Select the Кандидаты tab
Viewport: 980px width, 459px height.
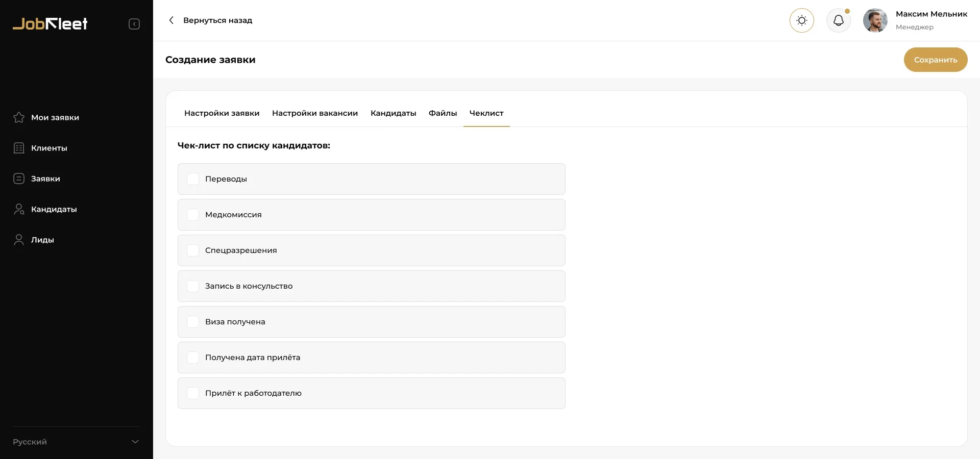coord(393,113)
